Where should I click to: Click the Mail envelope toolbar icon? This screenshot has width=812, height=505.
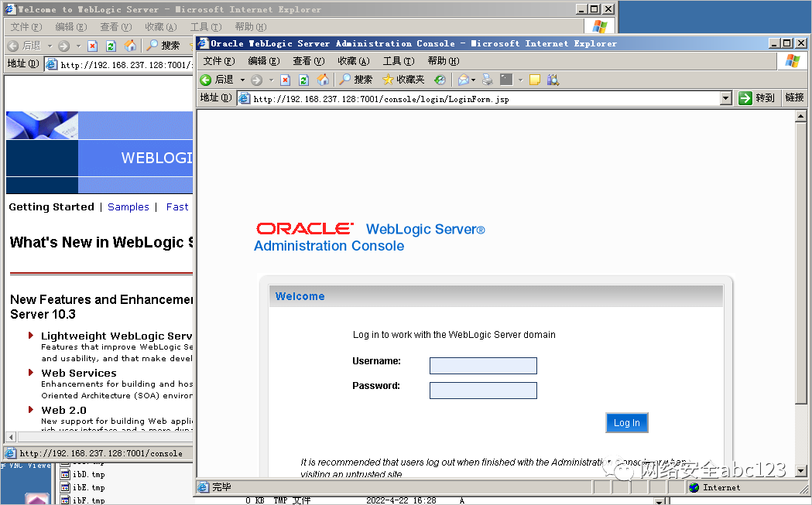464,80
